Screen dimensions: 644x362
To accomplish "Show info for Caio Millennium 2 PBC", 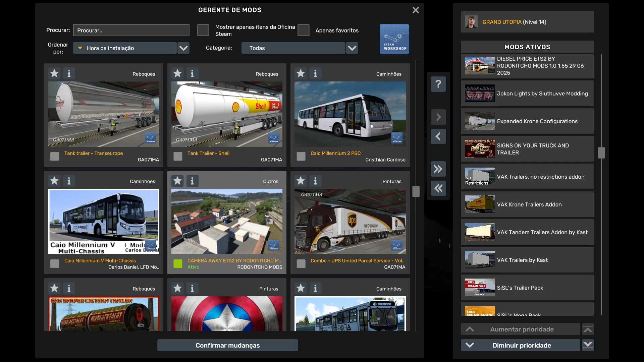I will click(315, 73).
